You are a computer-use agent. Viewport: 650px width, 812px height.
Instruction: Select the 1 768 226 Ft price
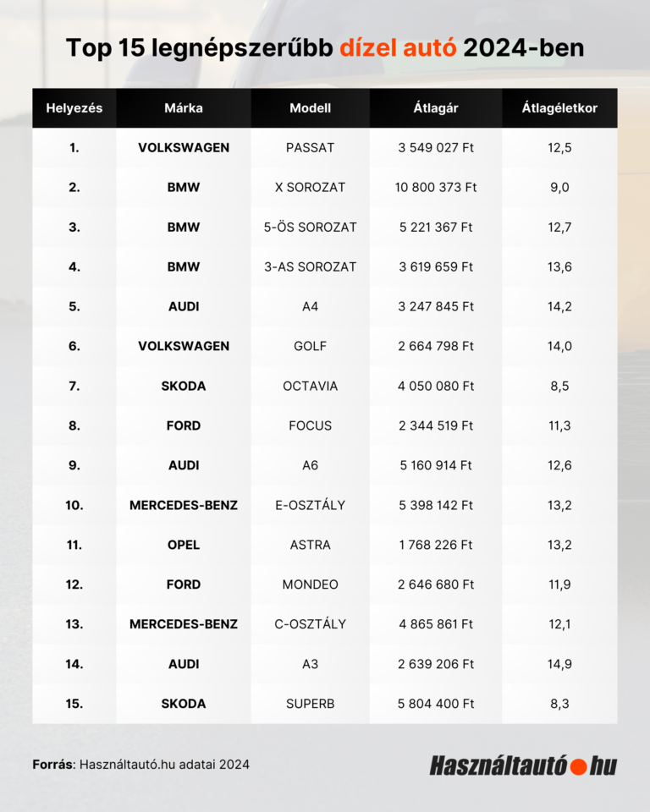click(x=436, y=545)
